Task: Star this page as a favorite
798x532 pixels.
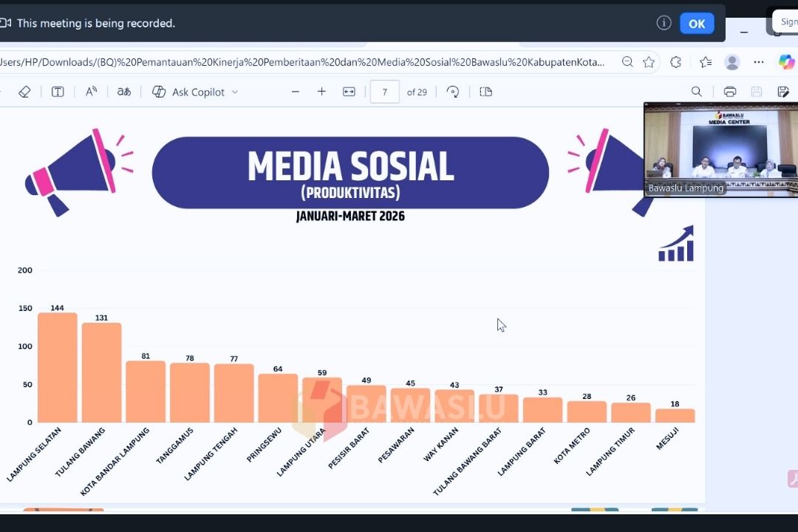Action: [649, 62]
